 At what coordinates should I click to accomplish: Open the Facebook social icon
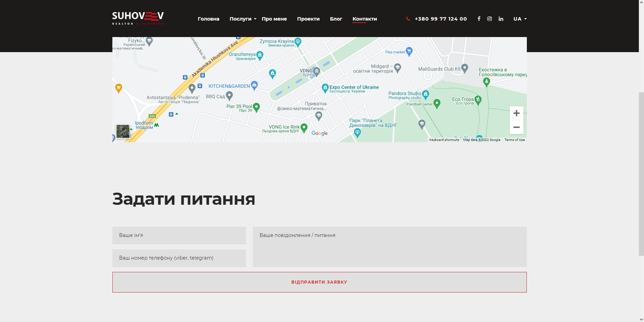click(x=479, y=19)
